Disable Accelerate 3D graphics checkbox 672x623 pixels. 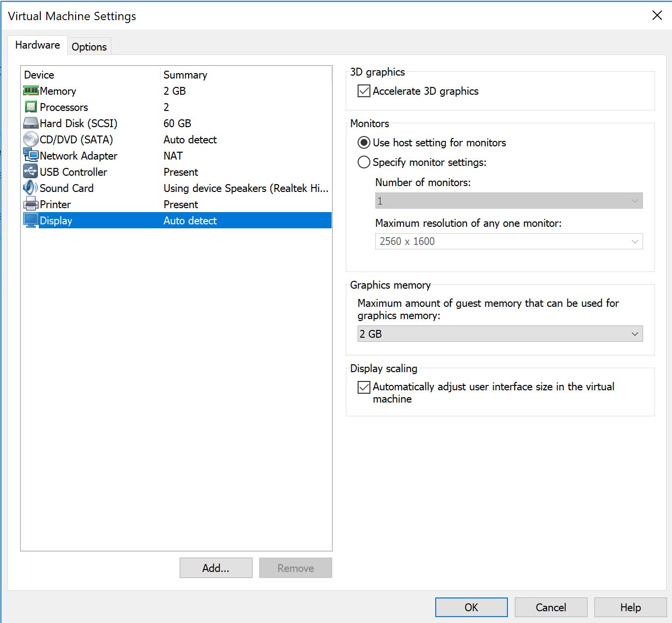click(364, 91)
